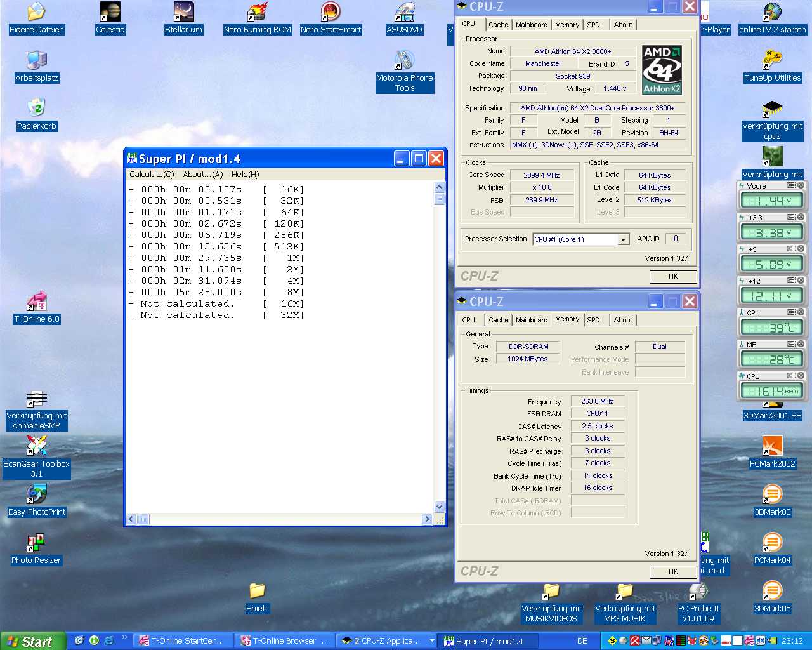Open Eigene Dateien folder icon
This screenshot has height=650, width=812.
coord(37,18)
